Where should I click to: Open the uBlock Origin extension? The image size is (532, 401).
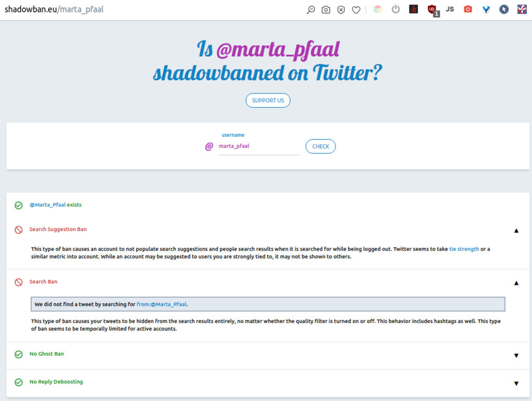click(x=432, y=10)
